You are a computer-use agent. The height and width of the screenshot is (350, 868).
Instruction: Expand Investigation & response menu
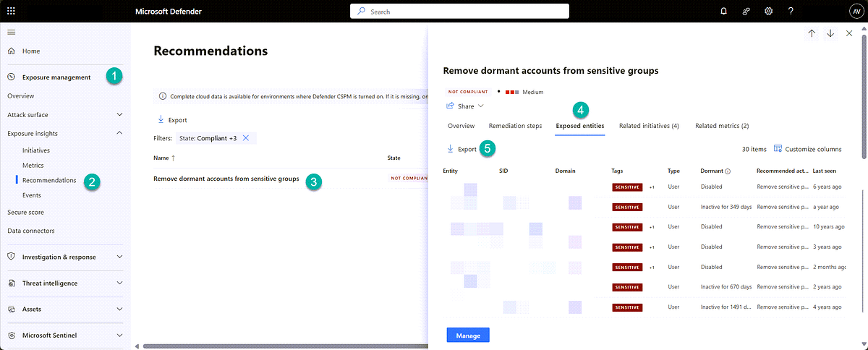pos(119,257)
